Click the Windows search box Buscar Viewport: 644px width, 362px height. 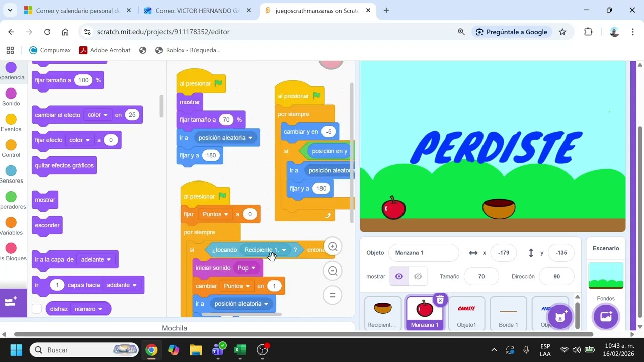click(84, 350)
